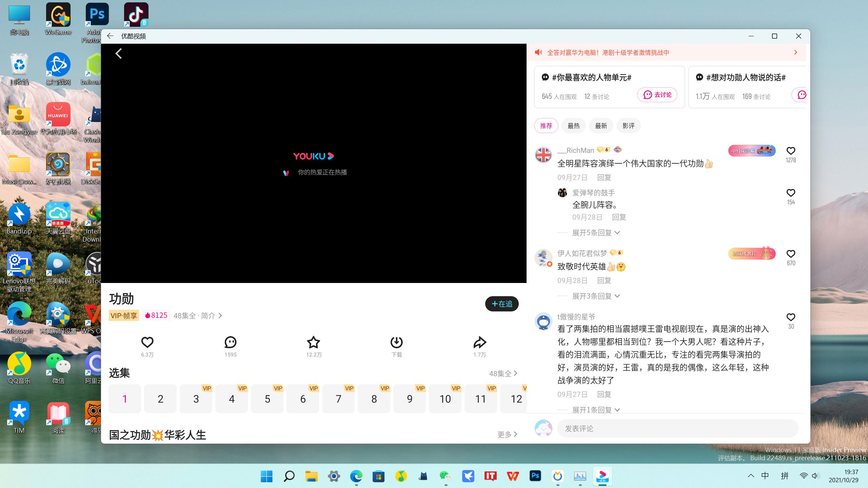Screen dimensions: 868x488
Task: Open the full 48集全 episode list
Action: [504, 373]
